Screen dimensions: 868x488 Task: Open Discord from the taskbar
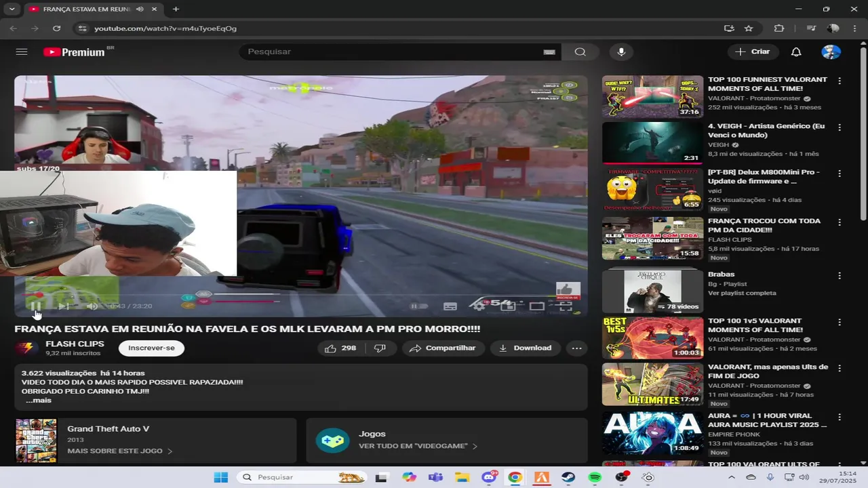pos(489,477)
